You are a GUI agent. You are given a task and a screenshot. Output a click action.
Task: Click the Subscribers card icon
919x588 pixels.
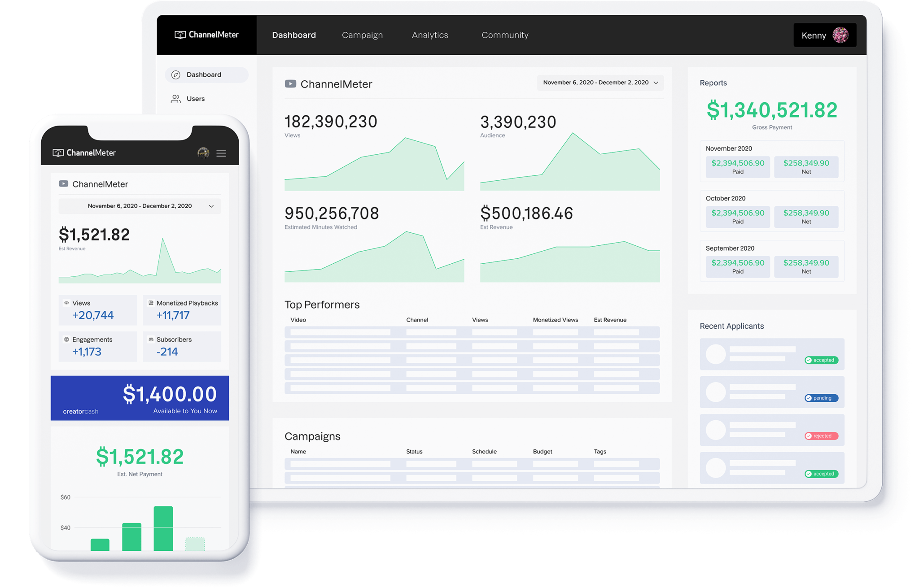tap(151, 340)
